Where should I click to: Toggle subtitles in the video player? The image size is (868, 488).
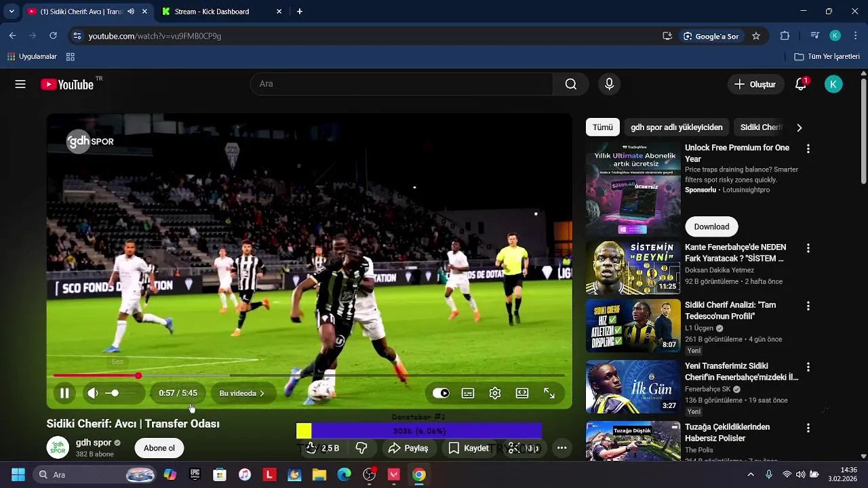tap(468, 393)
